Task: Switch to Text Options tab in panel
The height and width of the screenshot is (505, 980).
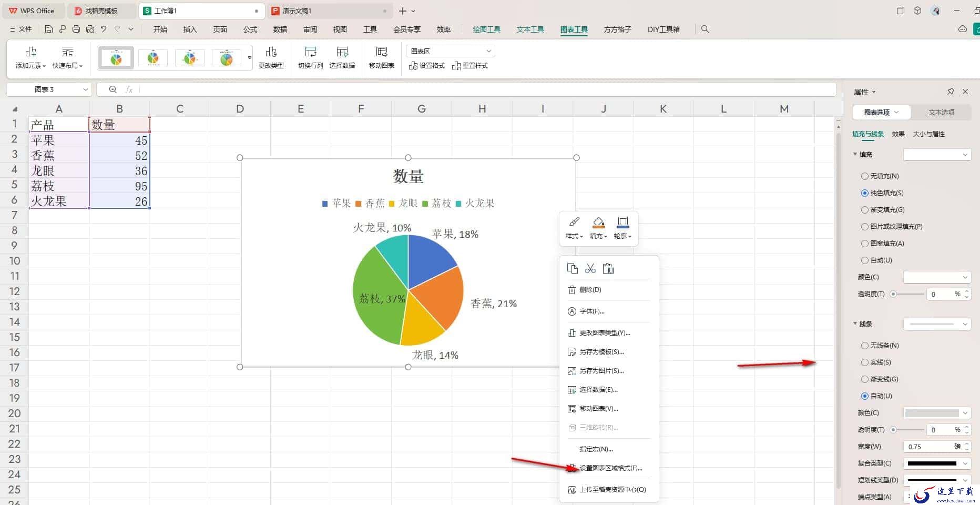Action: click(x=941, y=112)
